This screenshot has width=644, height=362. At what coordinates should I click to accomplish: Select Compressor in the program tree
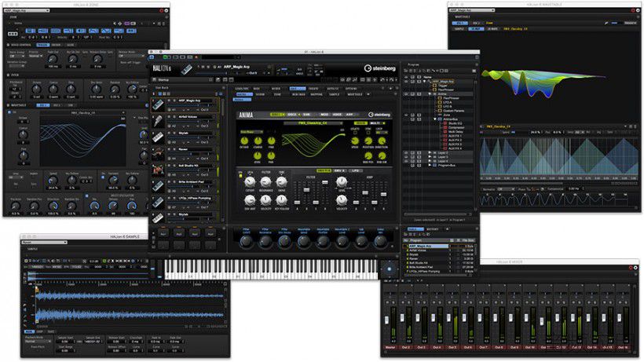point(456,128)
